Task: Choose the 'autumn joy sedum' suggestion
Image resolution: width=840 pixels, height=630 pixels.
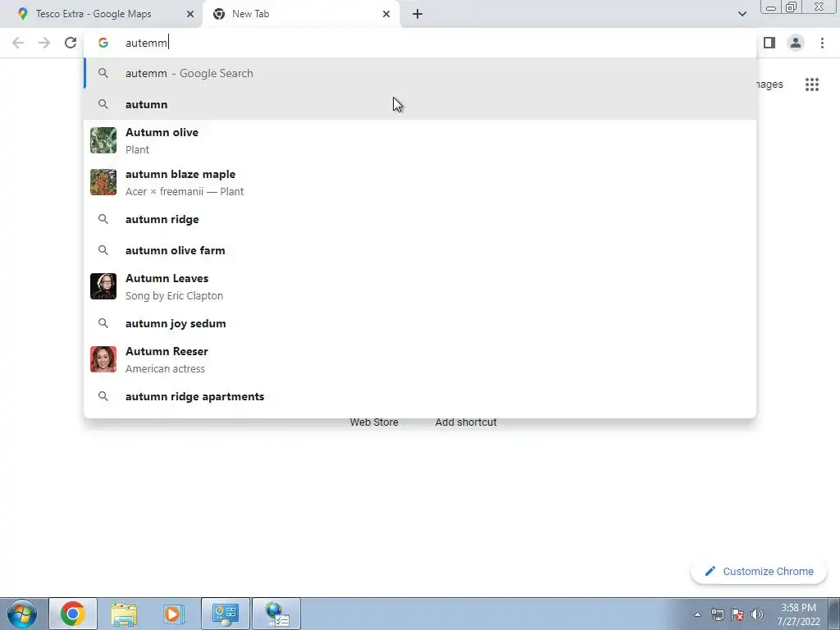Action: pyautogui.click(x=420, y=323)
